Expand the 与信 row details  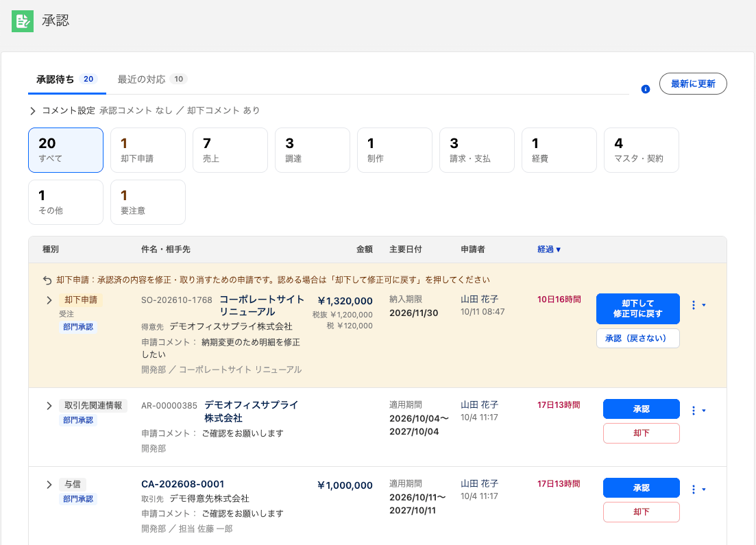tap(49, 484)
